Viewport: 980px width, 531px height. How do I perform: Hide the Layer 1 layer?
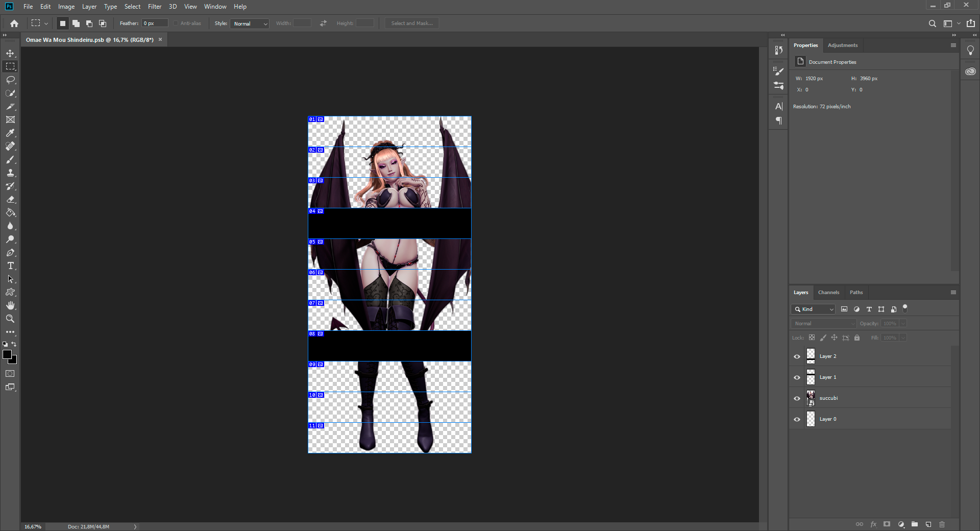pyautogui.click(x=797, y=377)
